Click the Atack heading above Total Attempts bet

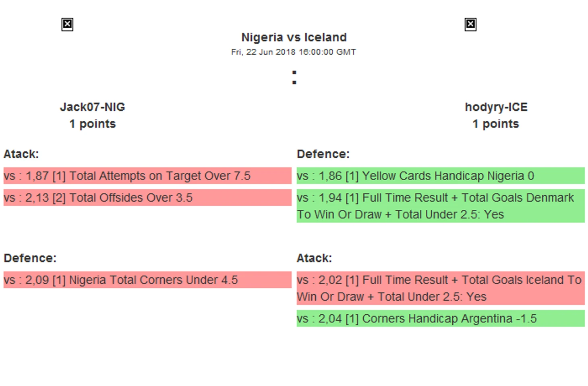click(x=21, y=154)
